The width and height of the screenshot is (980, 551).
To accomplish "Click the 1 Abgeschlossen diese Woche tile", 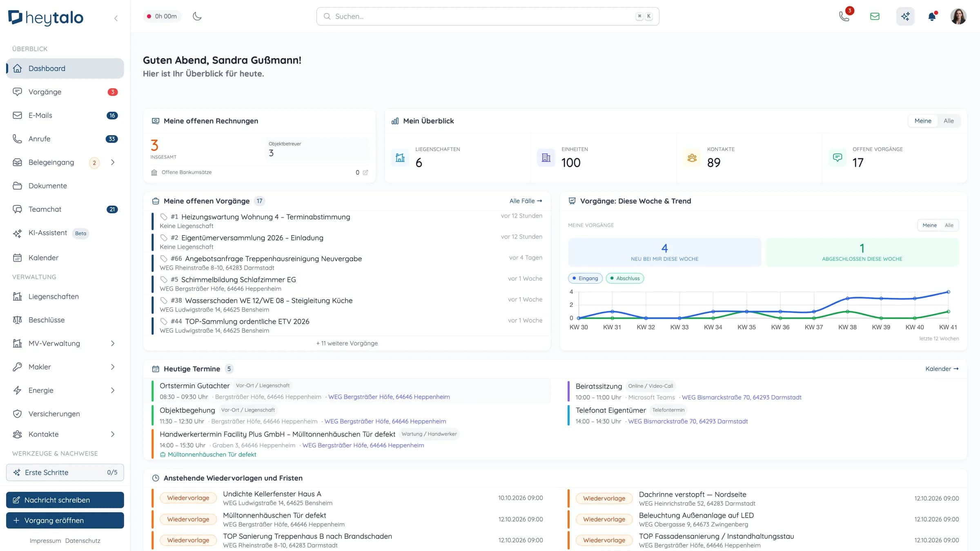I will coord(862,252).
